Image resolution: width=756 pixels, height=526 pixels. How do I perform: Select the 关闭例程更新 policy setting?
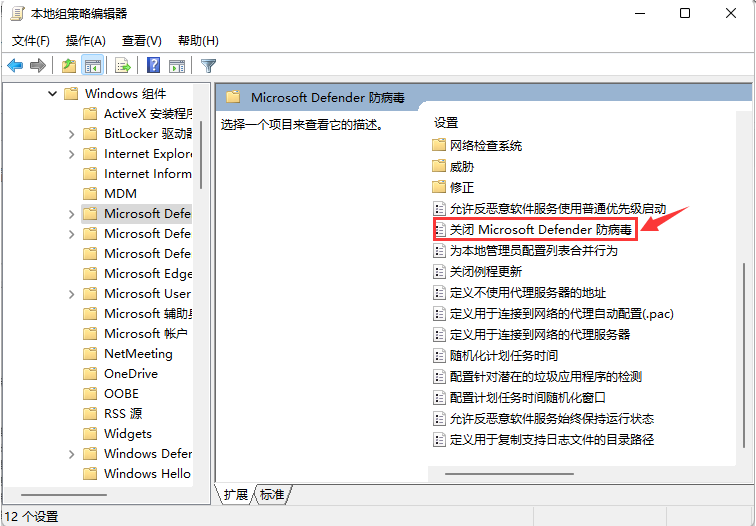pos(485,272)
